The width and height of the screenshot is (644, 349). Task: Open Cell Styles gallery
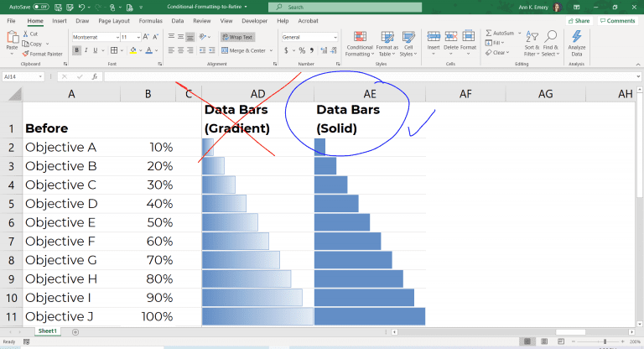point(408,44)
